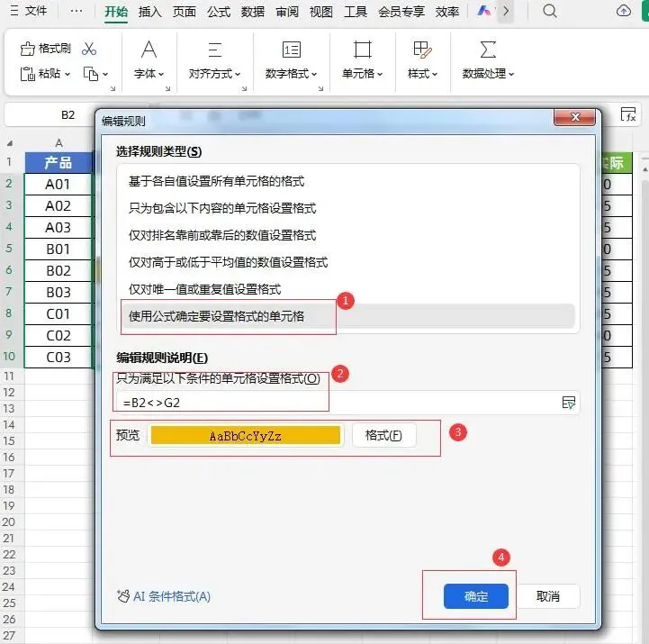Click the 确定 button

coord(476,596)
